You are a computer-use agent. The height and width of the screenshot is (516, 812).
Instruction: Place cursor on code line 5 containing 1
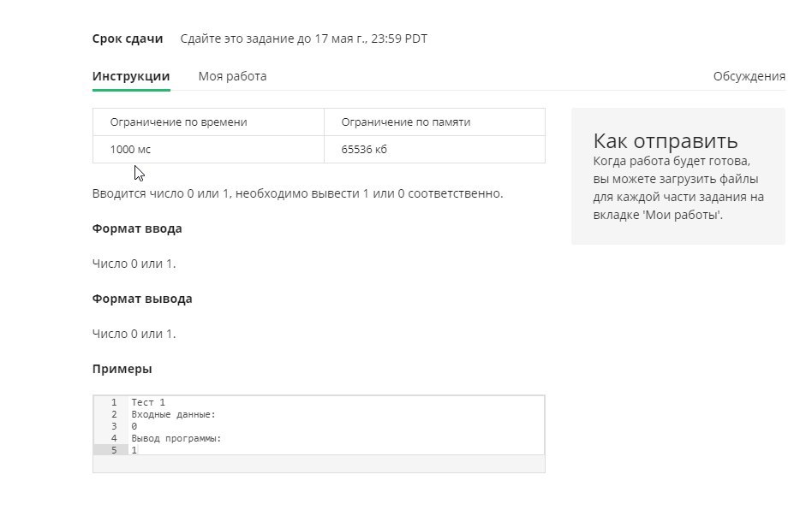pos(134,450)
